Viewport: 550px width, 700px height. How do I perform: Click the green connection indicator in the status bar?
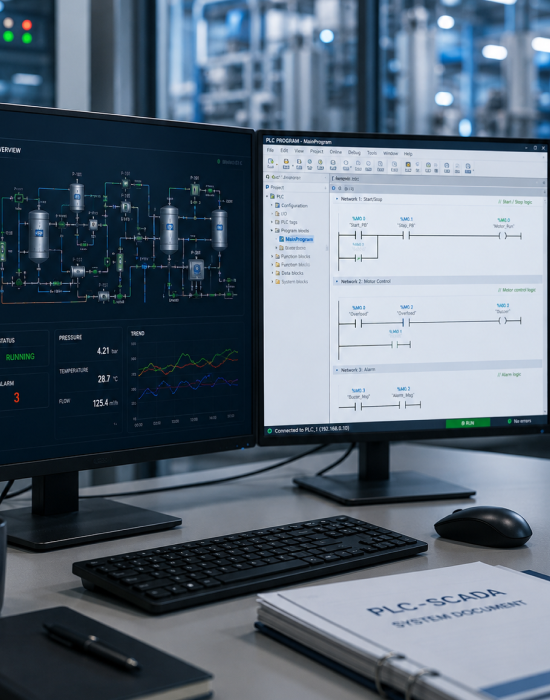tap(269, 431)
